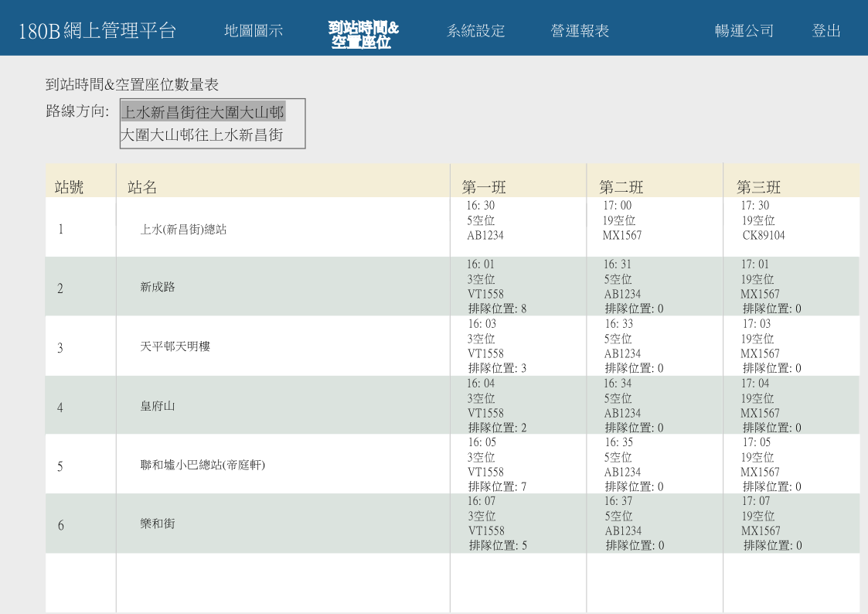
Task: Click the 站名 column header
Action: pos(142,187)
